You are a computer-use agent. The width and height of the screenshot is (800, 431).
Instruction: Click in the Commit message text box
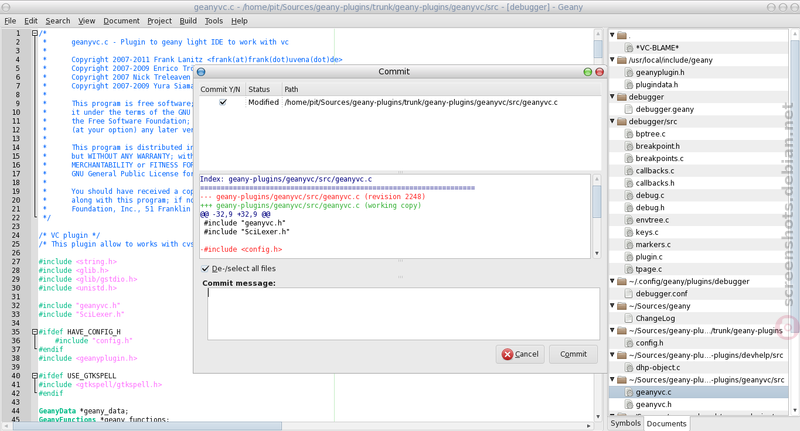[403, 314]
